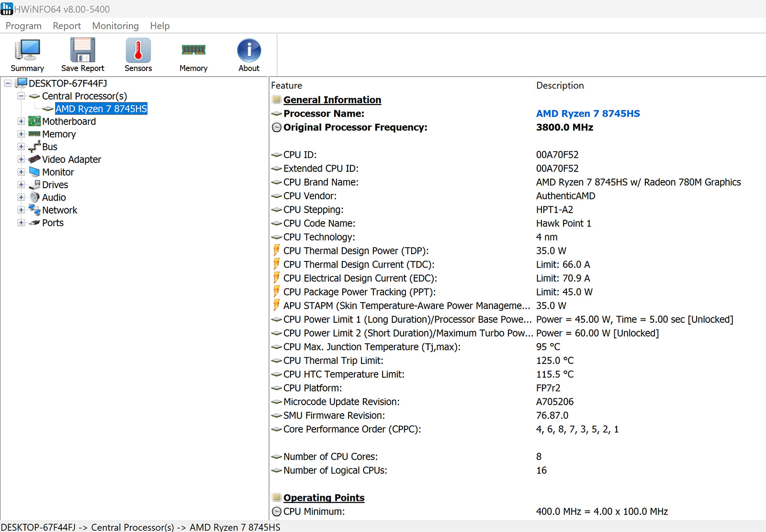766x532 pixels.
Task: Click the CPU Platform FP7r2 value
Action: click(548, 388)
